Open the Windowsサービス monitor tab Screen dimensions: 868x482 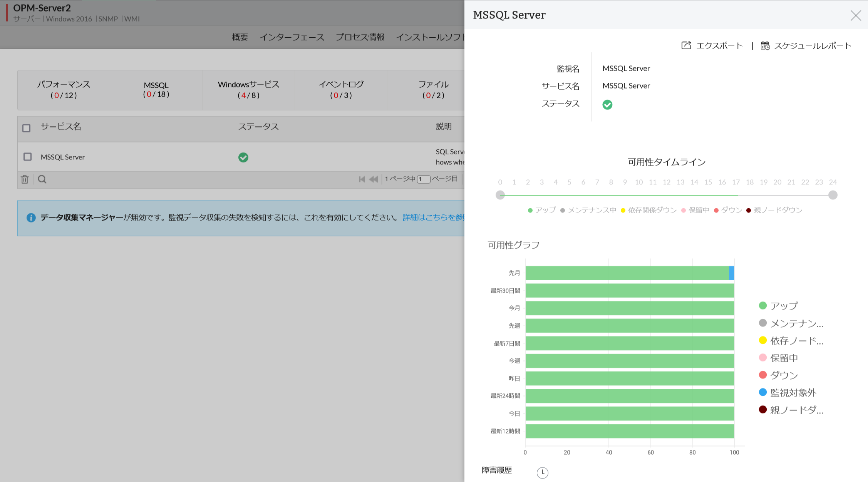point(248,89)
